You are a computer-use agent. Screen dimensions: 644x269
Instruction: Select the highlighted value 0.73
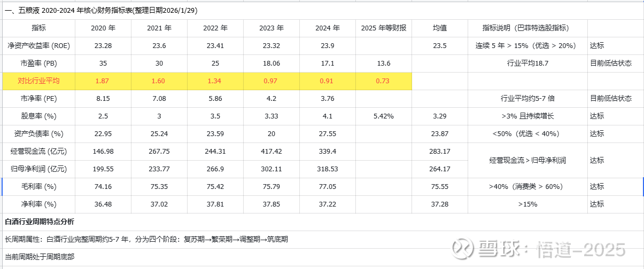(384, 81)
